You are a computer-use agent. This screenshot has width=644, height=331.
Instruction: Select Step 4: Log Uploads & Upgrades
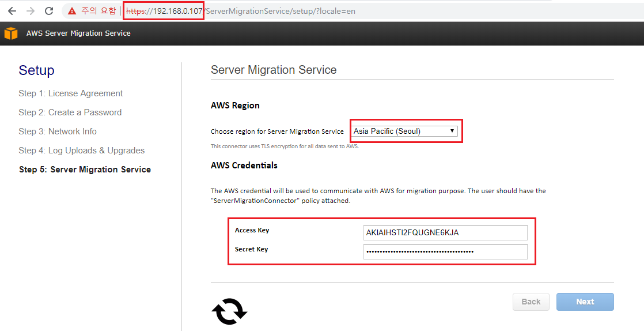pos(81,151)
